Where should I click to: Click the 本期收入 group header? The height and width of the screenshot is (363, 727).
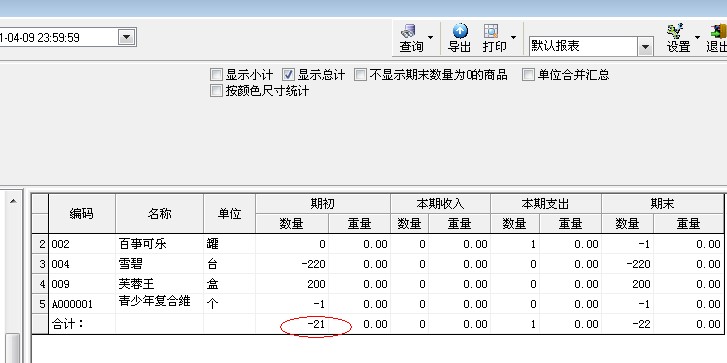pos(440,204)
